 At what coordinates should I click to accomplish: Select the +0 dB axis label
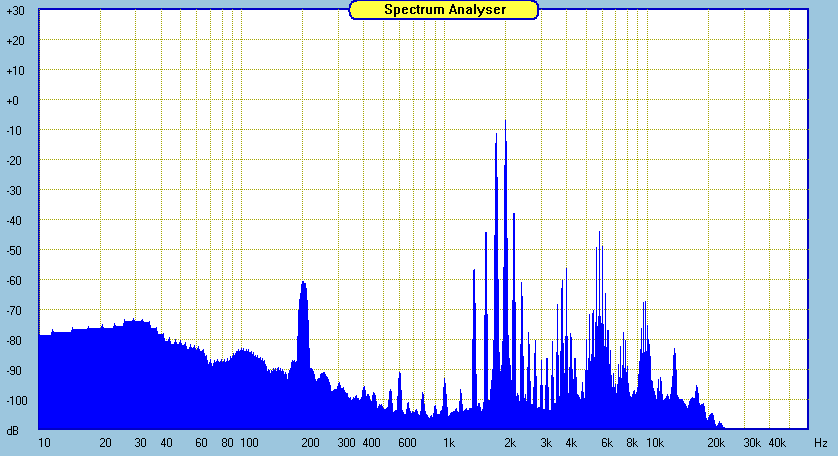[x=12, y=101]
